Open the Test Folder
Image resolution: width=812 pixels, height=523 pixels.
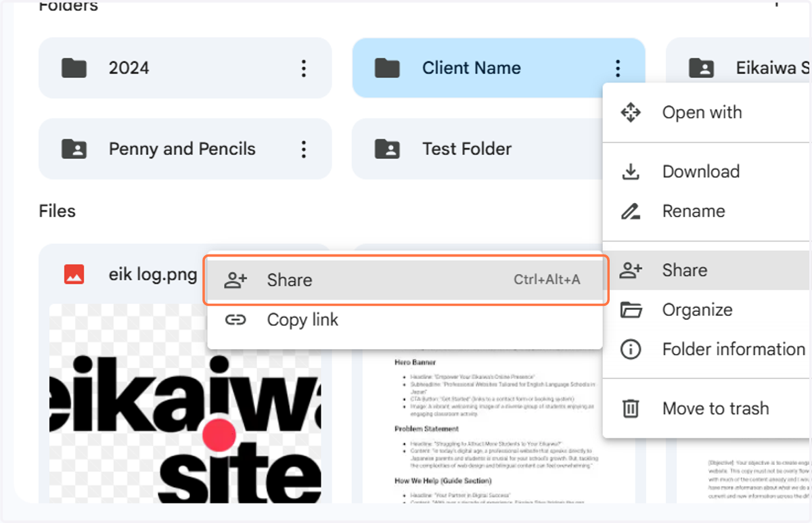[477, 149]
